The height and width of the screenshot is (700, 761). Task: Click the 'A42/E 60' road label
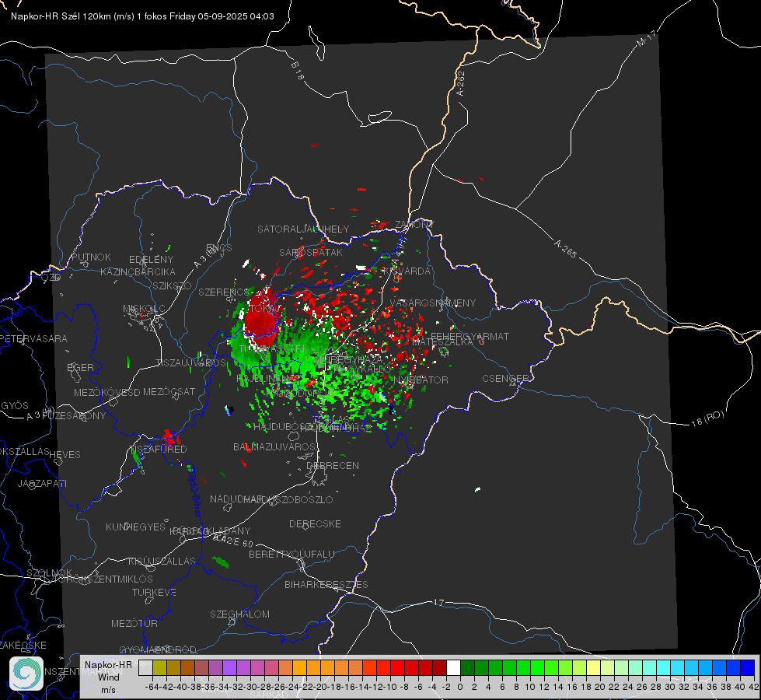[233, 540]
